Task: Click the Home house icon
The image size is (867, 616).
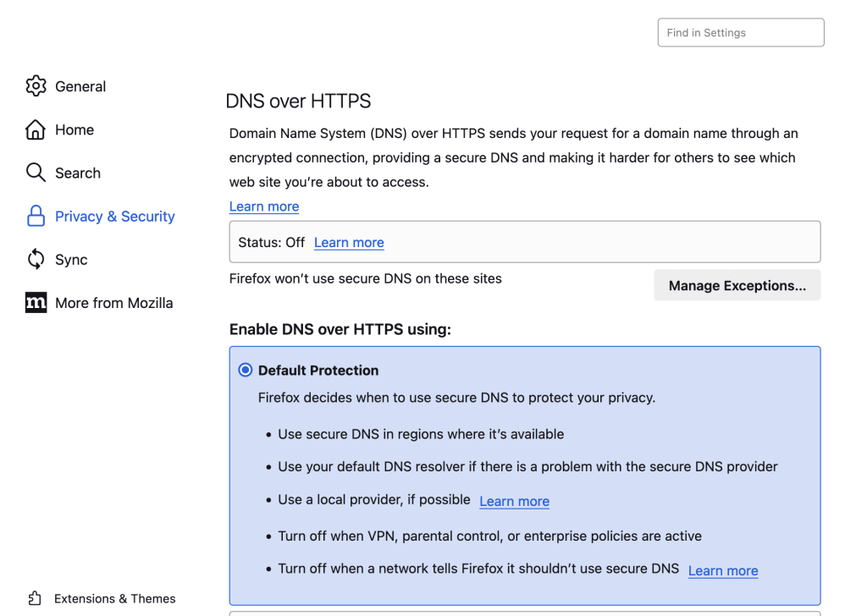Action: (36, 129)
